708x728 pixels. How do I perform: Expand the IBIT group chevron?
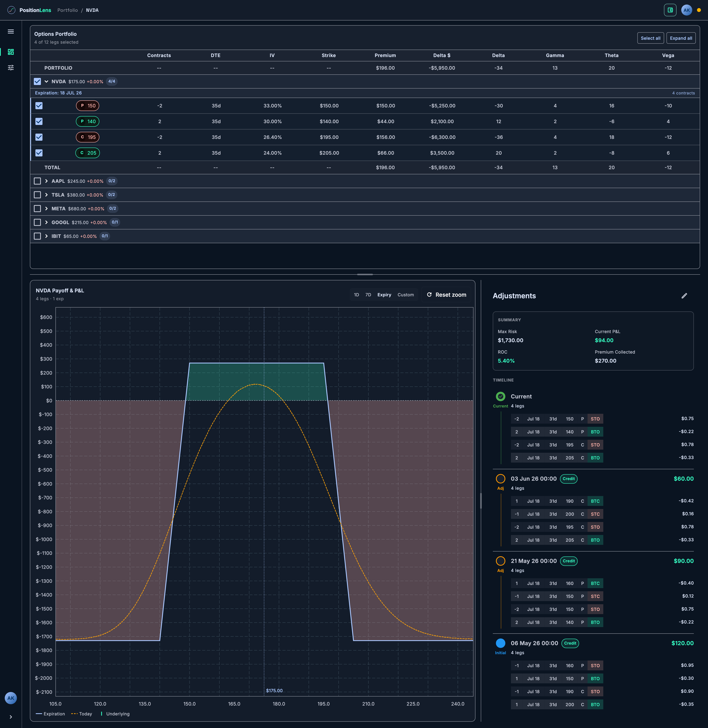[46, 236]
